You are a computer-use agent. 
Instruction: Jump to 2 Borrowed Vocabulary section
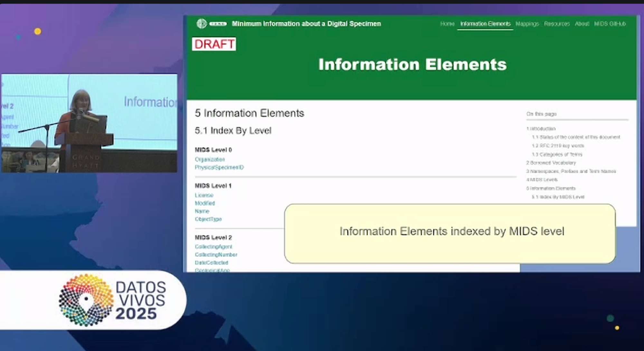[x=551, y=163]
